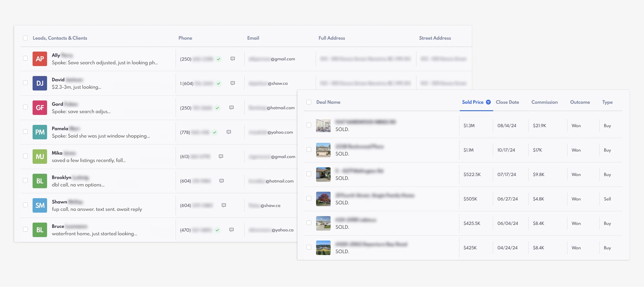
Task: Click message icon next to David's phone
Action: [233, 83]
